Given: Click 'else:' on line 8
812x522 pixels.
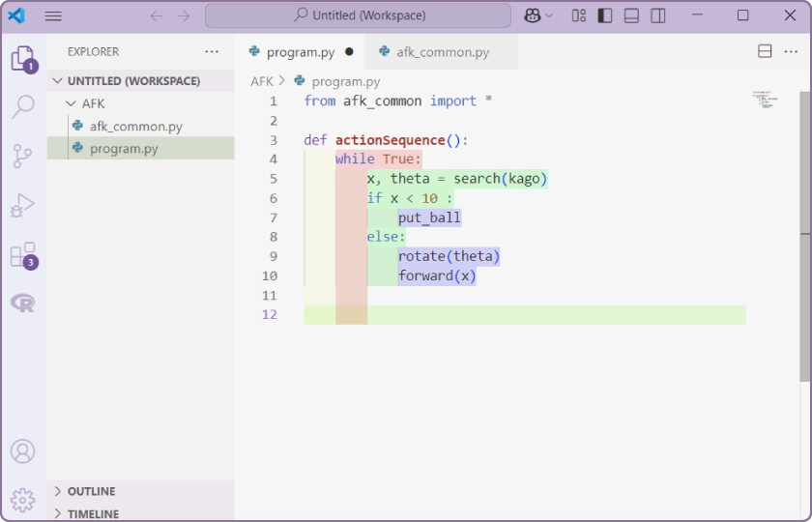Looking at the screenshot, I should (386, 237).
